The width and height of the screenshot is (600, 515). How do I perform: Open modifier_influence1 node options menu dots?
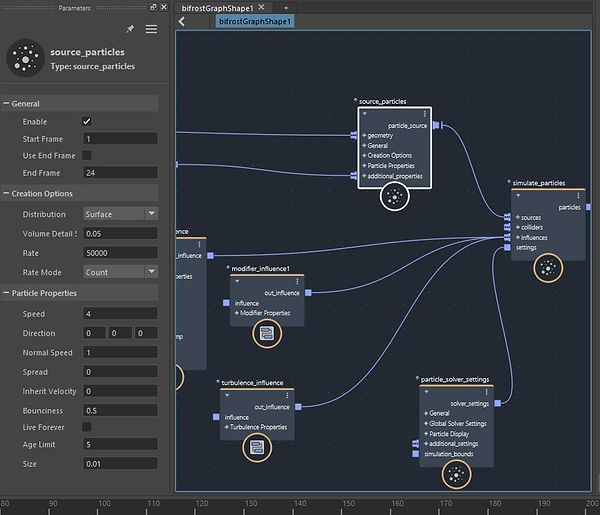(297, 282)
